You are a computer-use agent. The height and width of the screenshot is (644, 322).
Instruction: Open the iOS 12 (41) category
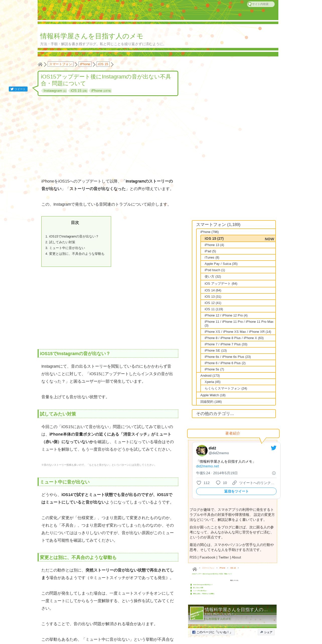click(238, 303)
